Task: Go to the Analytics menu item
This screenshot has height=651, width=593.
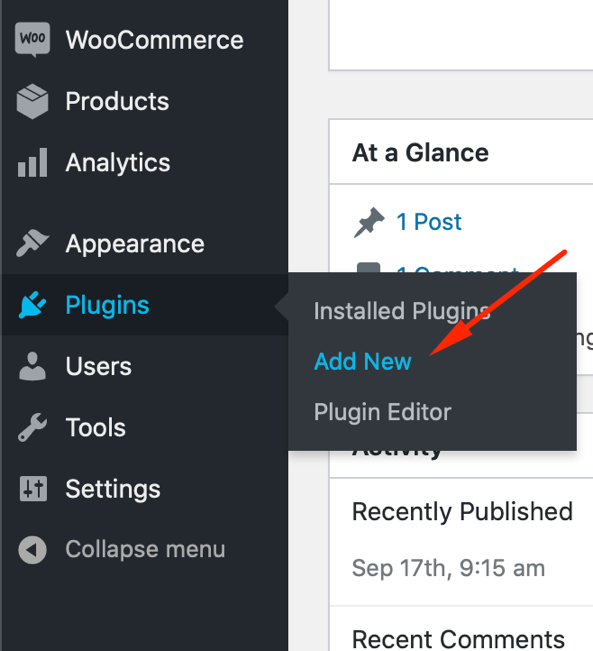Action: click(x=118, y=163)
